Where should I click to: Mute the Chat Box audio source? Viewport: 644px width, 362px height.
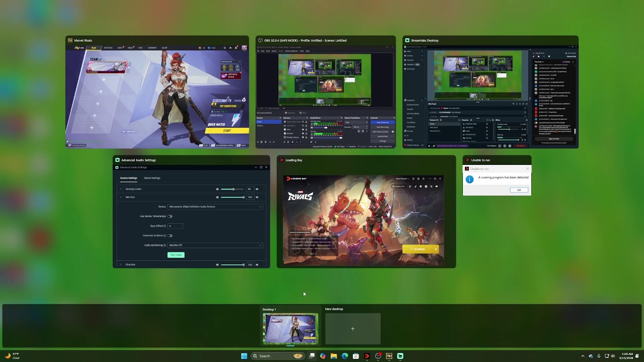(x=217, y=264)
